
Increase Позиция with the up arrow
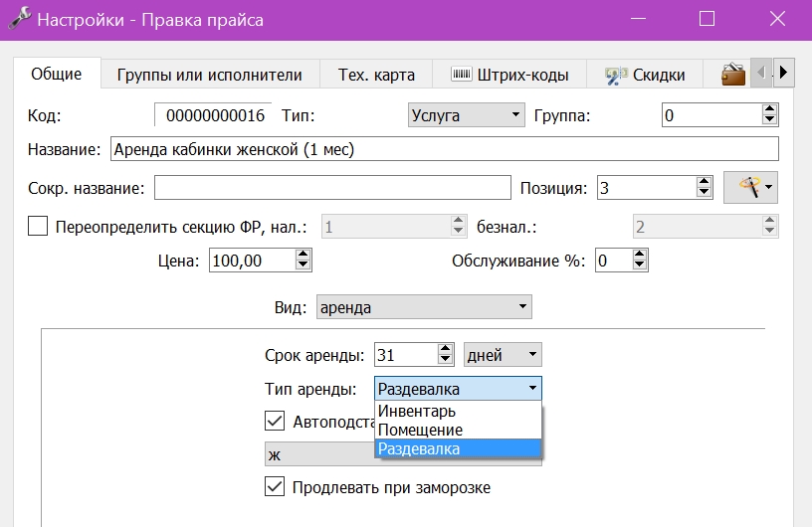pyautogui.click(x=704, y=182)
